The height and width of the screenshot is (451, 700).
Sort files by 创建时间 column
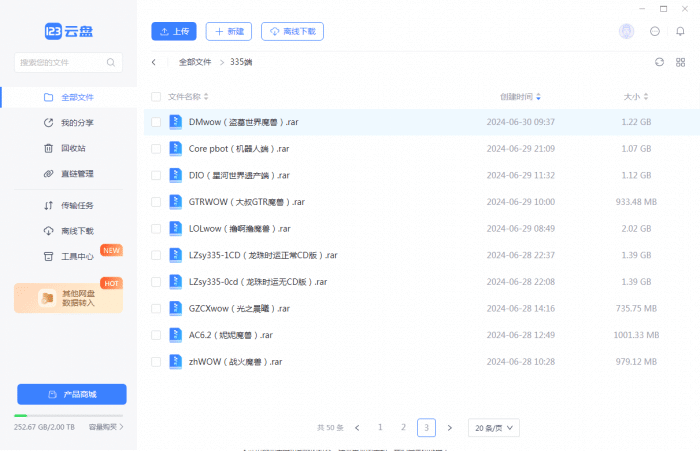coord(520,97)
